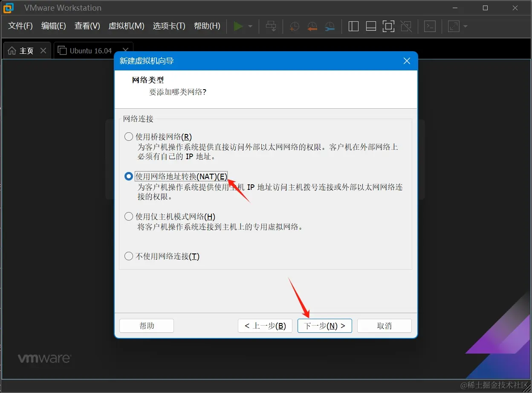Click the Unity mode icon
Viewport: 532px width, 393px height.
[406, 26]
